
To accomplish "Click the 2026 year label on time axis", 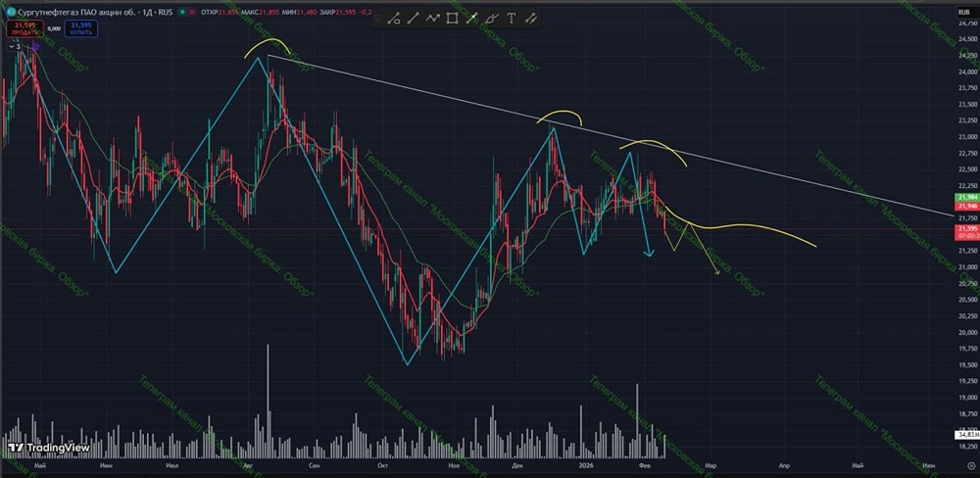I will click(586, 465).
